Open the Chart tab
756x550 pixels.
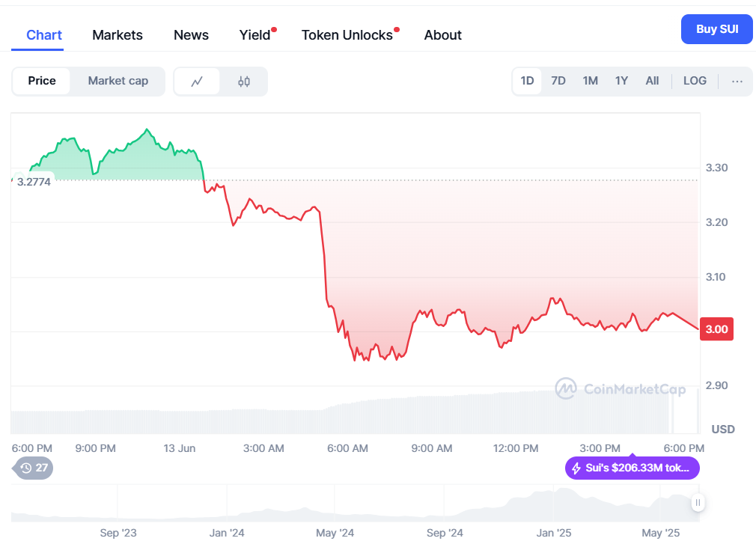coord(44,35)
